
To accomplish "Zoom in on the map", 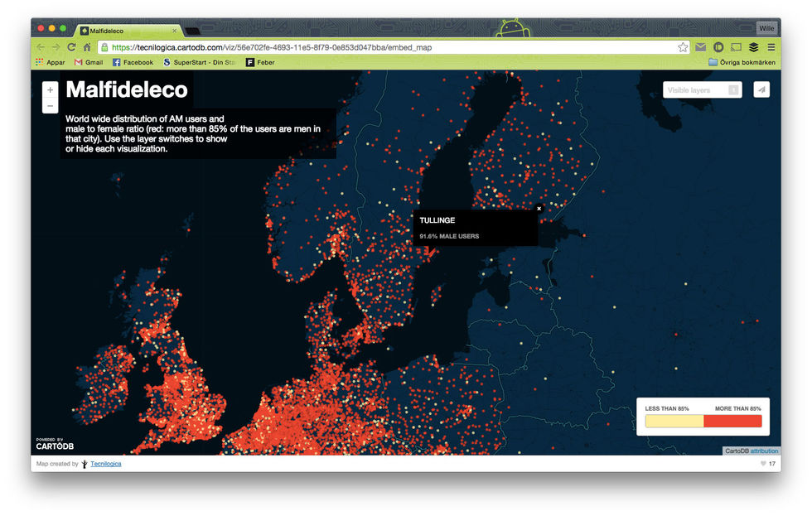I will tap(51, 89).
